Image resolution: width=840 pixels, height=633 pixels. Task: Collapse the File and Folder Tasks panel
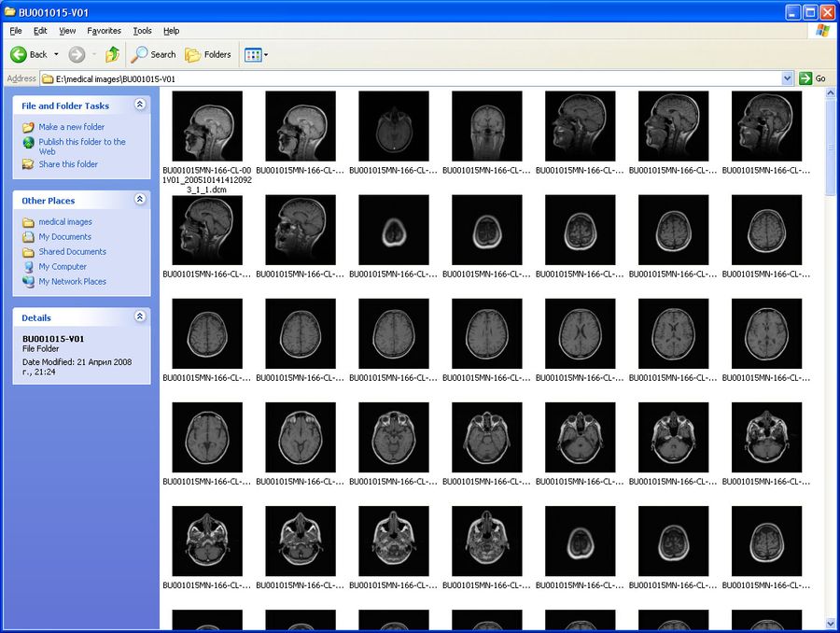[140, 105]
